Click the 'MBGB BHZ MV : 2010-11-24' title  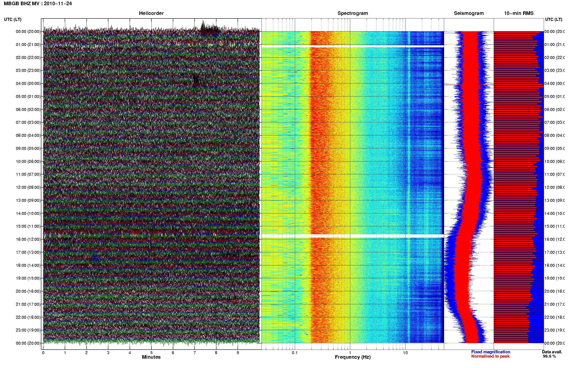click(38, 4)
